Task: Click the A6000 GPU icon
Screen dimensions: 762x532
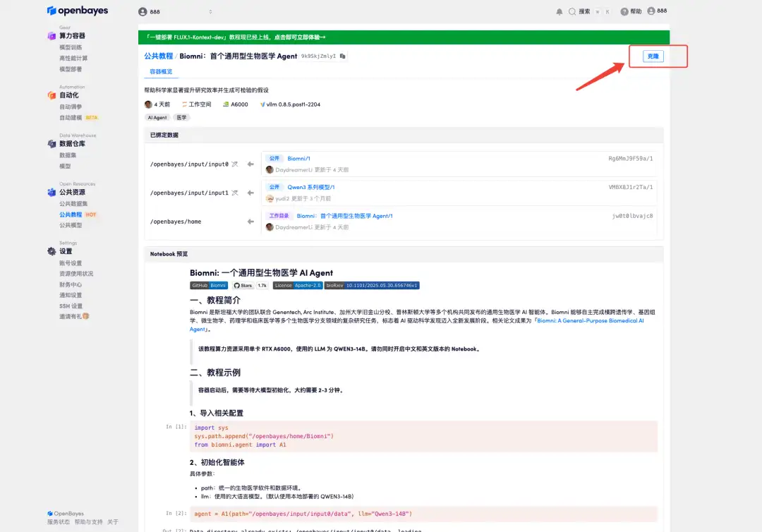Action: pyautogui.click(x=226, y=104)
